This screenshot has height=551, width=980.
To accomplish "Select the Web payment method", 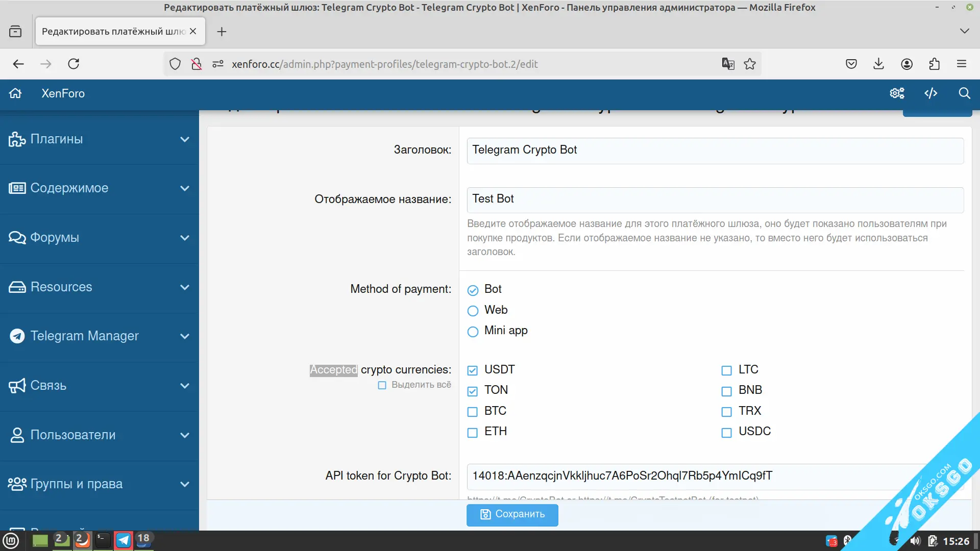I will (x=473, y=311).
